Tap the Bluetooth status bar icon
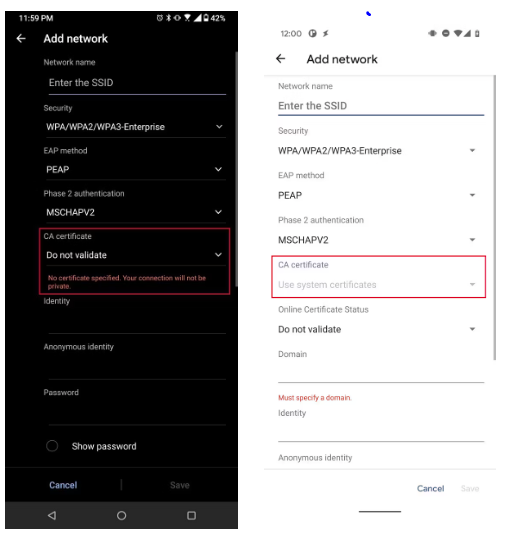Screen dimensions: 509x538 pos(168,18)
